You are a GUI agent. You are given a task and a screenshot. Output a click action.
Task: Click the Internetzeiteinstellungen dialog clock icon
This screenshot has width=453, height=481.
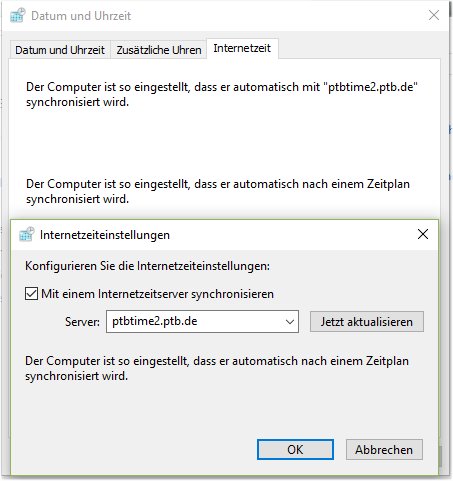coord(26,234)
